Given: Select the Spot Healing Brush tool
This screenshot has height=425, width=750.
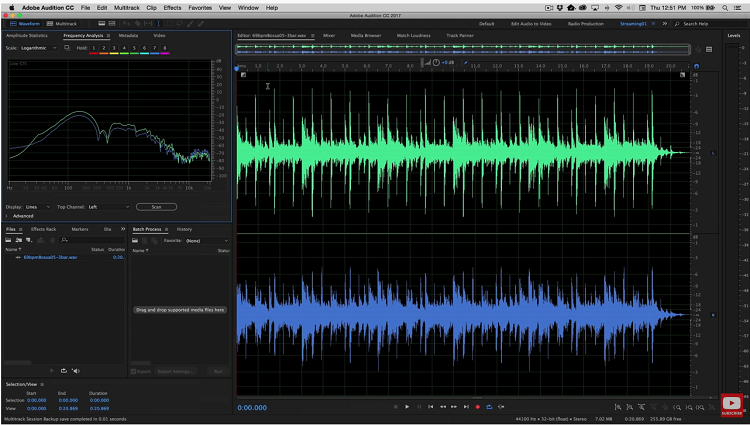Looking at the screenshot, I should point(201,23).
